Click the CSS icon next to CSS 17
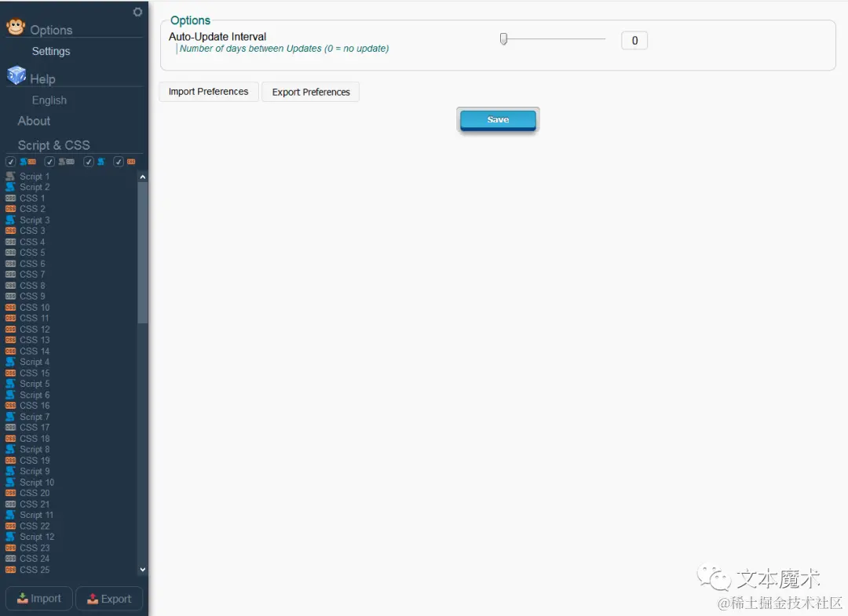The image size is (848, 616). point(10,428)
